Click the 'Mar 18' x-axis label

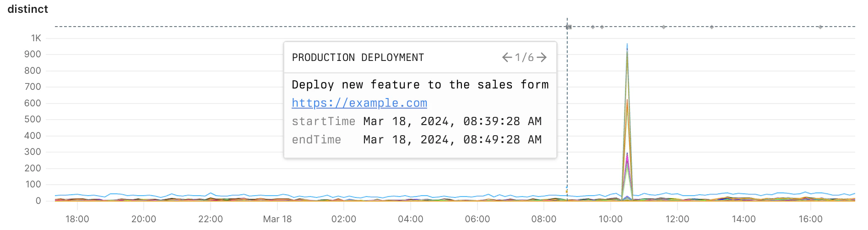(277, 219)
